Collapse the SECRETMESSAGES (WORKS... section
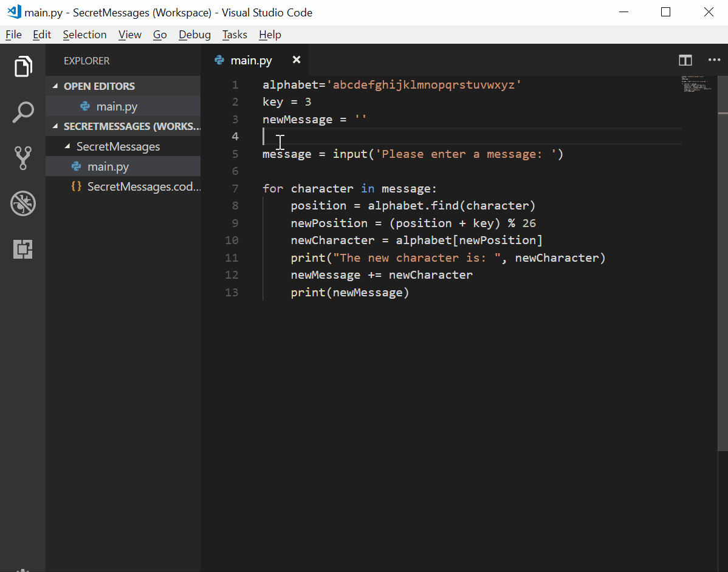This screenshot has width=728, height=572. pos(55,126)
